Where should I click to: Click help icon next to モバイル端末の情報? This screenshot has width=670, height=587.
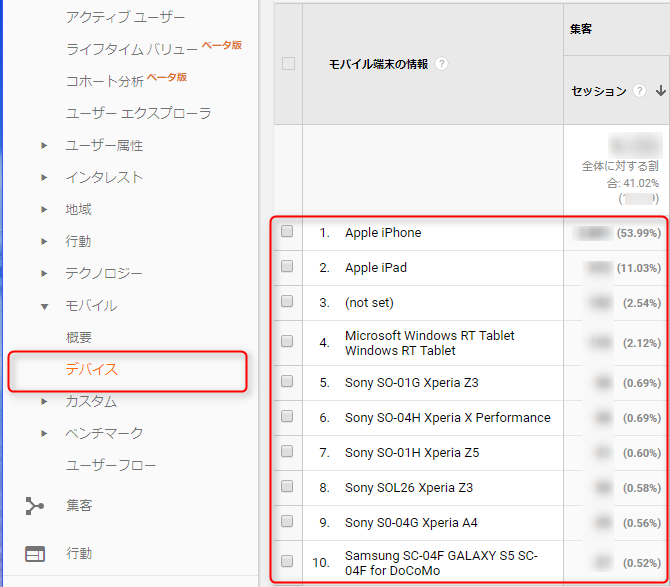441,64
